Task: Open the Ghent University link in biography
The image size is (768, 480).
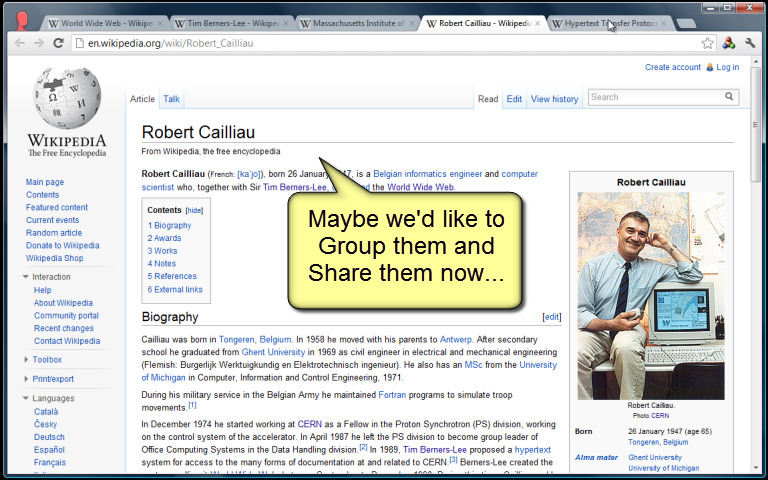Action: (x=273, y=352)
